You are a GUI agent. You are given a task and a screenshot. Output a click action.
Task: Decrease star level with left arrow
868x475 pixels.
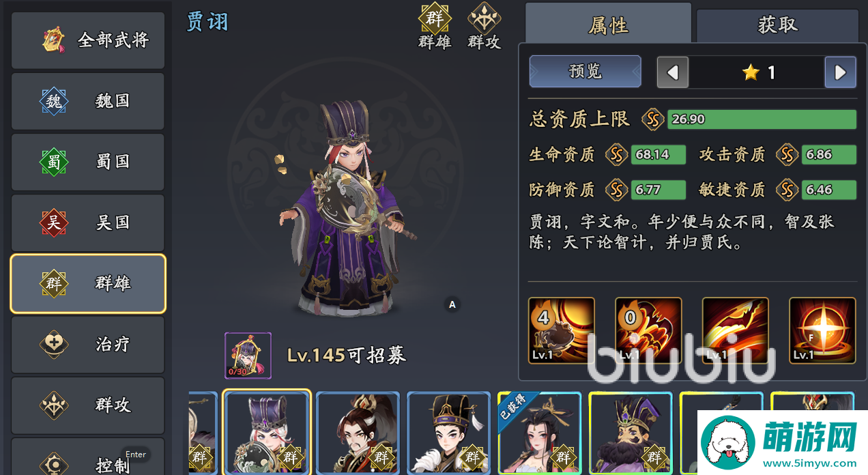[673, 72]
